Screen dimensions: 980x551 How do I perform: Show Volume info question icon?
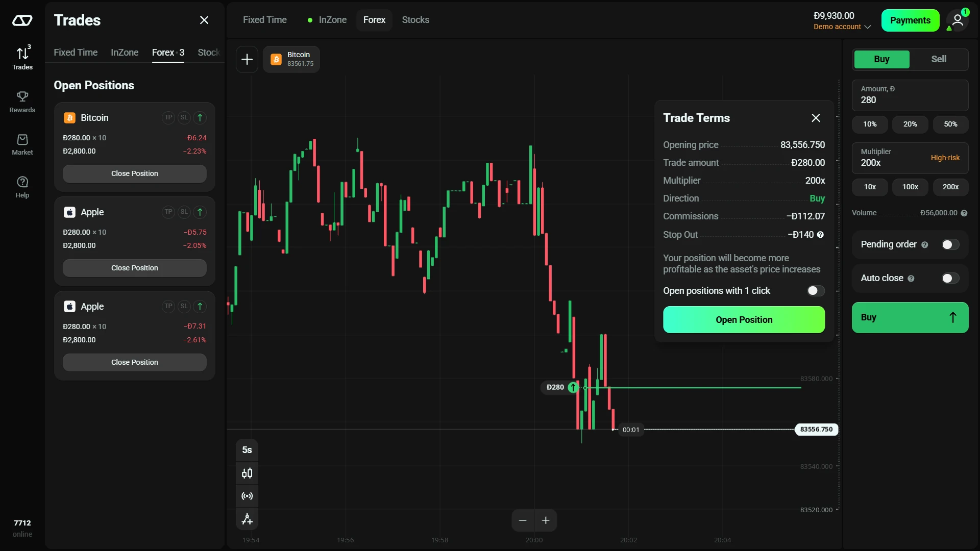click(964, 213)
